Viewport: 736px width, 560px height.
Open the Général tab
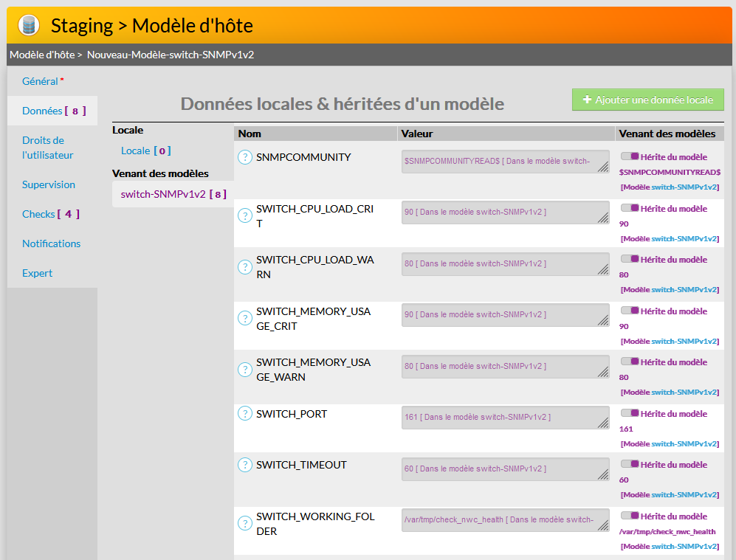click(x=40, y=81)
